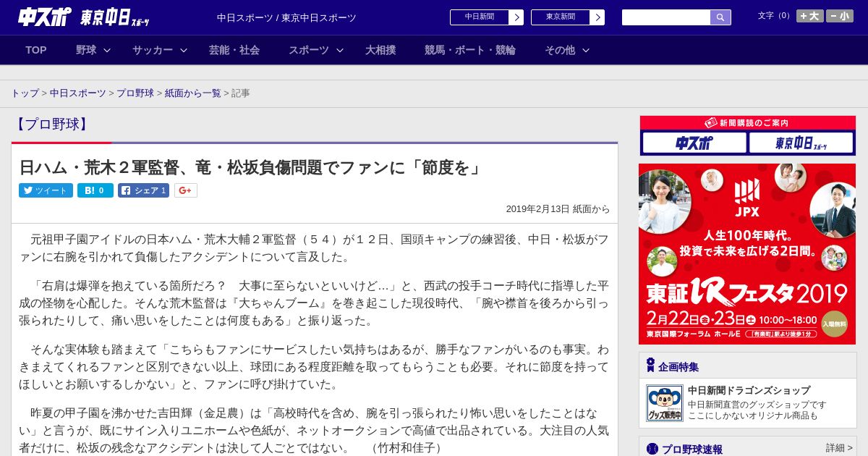The width and height of the screenshot is (868, 456).
Task: Open 中日新聞ドラゴンズショップ link
Action: (x=749, y=391)
